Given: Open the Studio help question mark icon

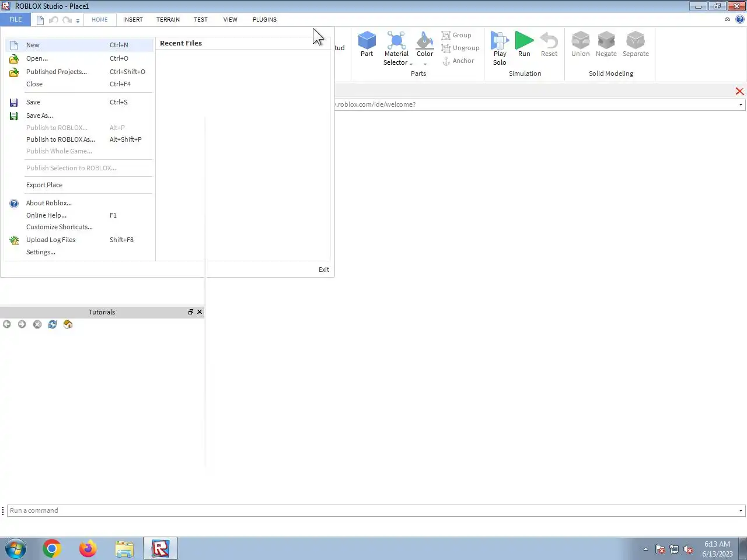Looking at the screenshot, I should [x=740, y=19].
